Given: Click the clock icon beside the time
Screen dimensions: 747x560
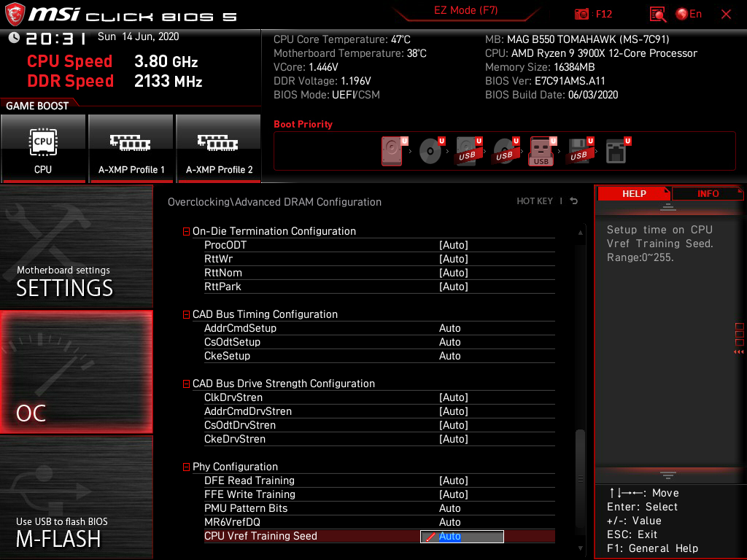Looking at the screenshot, I should 14,38.
